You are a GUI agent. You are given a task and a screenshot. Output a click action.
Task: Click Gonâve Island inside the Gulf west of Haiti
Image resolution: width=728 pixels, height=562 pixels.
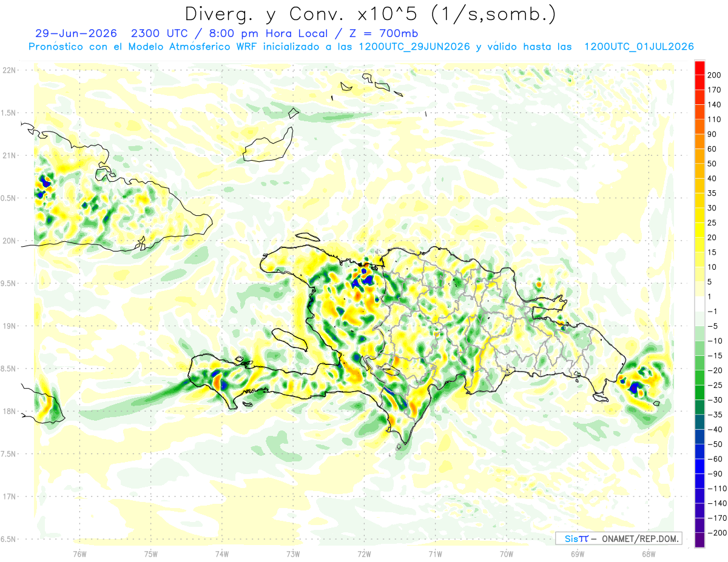(x=289, y=339)
